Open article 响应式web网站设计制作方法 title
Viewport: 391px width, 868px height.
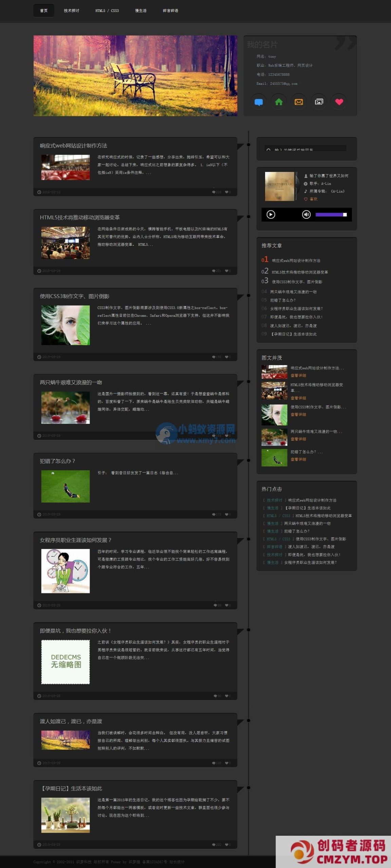(73, 145)
